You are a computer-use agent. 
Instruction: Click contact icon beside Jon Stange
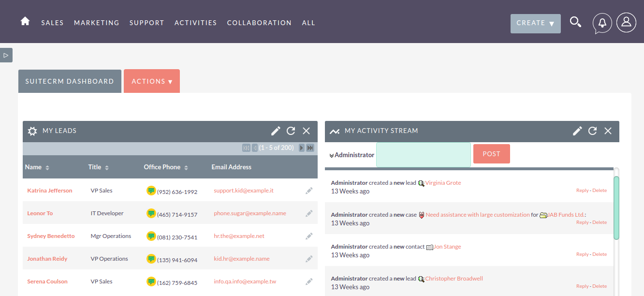(x=430, y=247)
